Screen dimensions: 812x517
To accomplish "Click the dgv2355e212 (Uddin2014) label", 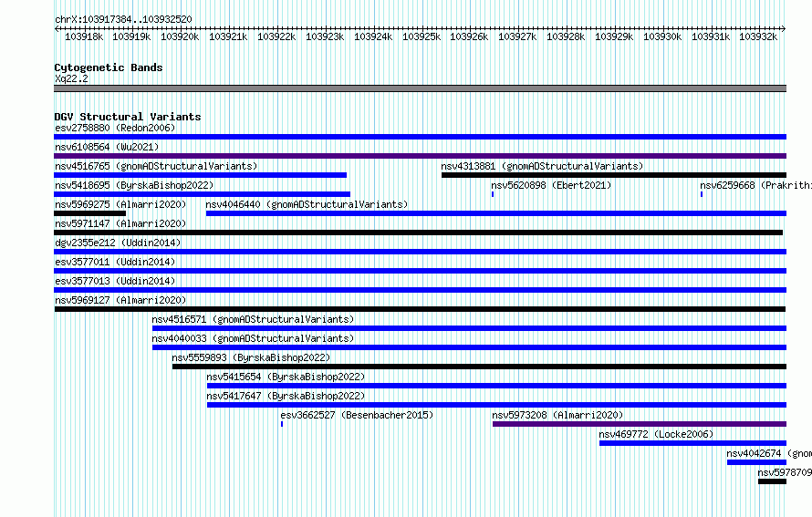I will (118, 243).
